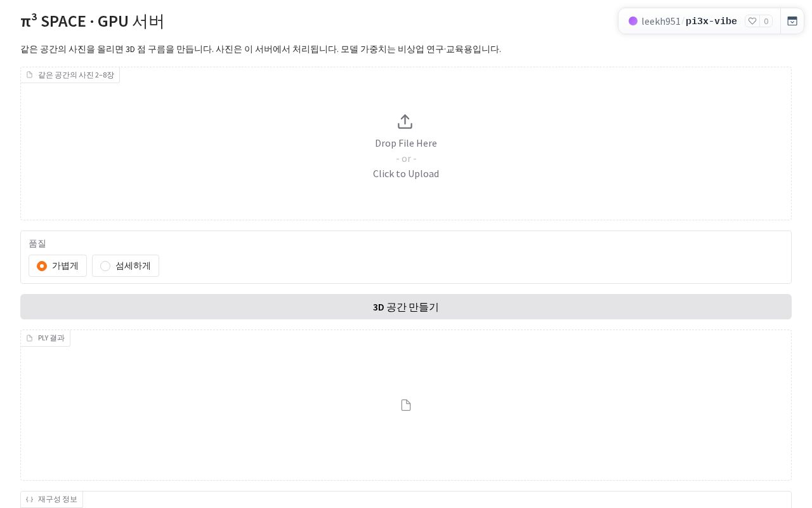Click the 'Drop File Here' text

[x=406, y=143]
